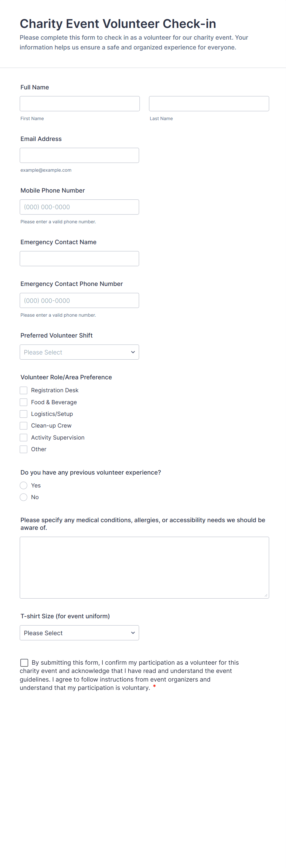Select Activity Supervision role checkbox
The image size is (286, 868).
24,437
